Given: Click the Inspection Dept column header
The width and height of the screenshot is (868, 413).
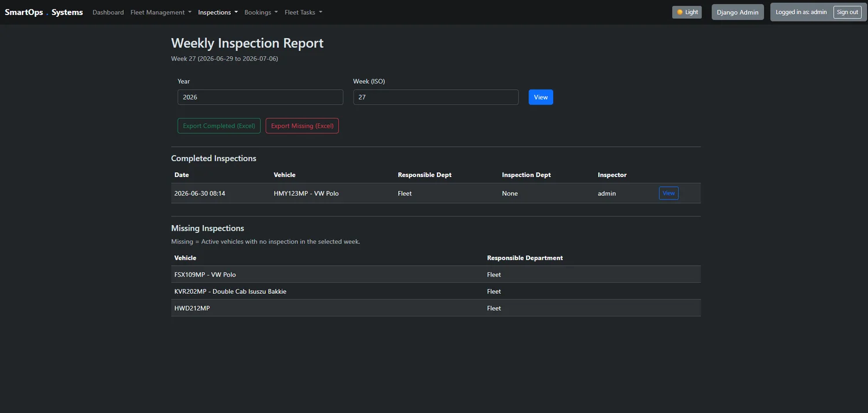Looking at the screenshot, I should click(527, 175).
